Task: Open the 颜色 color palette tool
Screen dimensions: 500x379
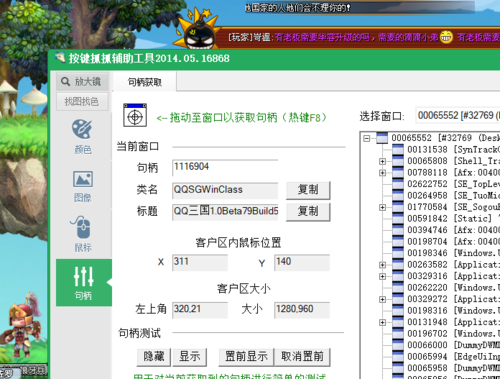Action: (82, 137)
